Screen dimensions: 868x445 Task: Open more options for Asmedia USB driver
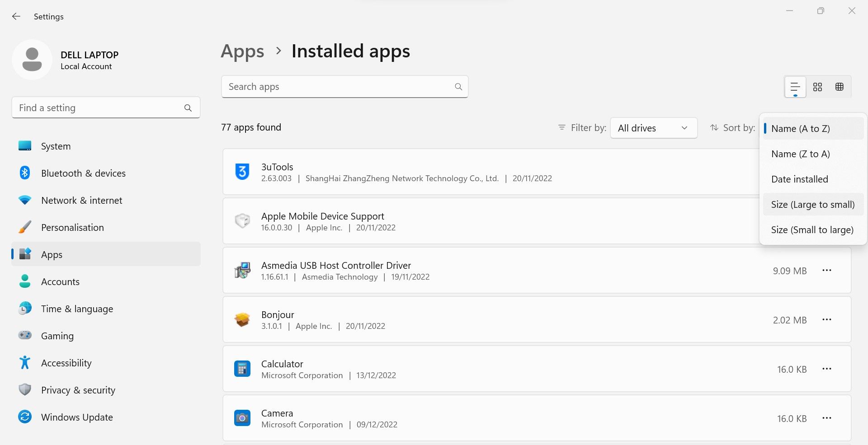click(827, 271)
